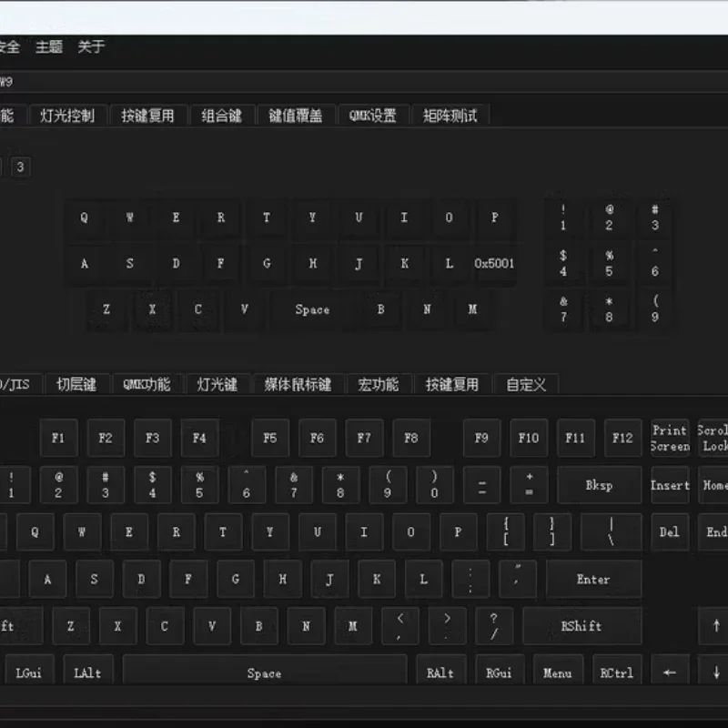The image size is (728, 728).
Task: Select the Print Screen keycode
Action: [x=670, y=438]
